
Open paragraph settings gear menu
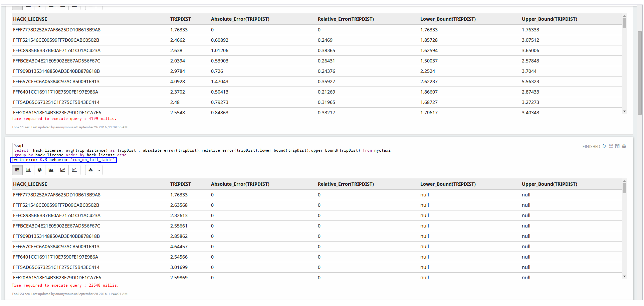624,146
